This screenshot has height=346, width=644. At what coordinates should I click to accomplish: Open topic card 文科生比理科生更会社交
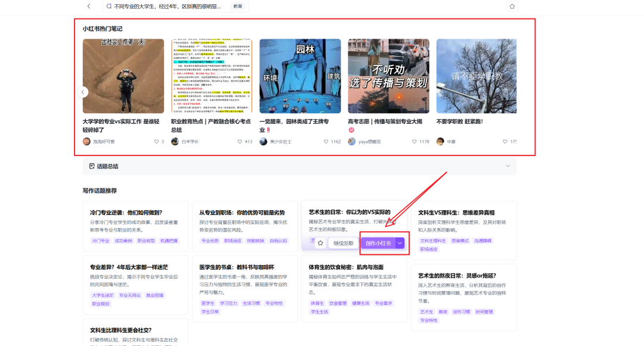tap(135, 333)
